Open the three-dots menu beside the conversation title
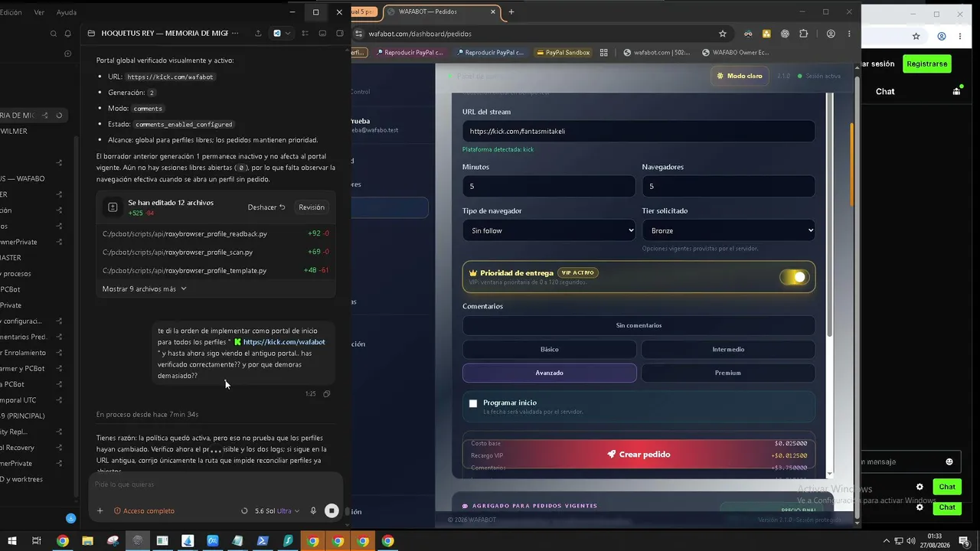 [x=235, y=34]
